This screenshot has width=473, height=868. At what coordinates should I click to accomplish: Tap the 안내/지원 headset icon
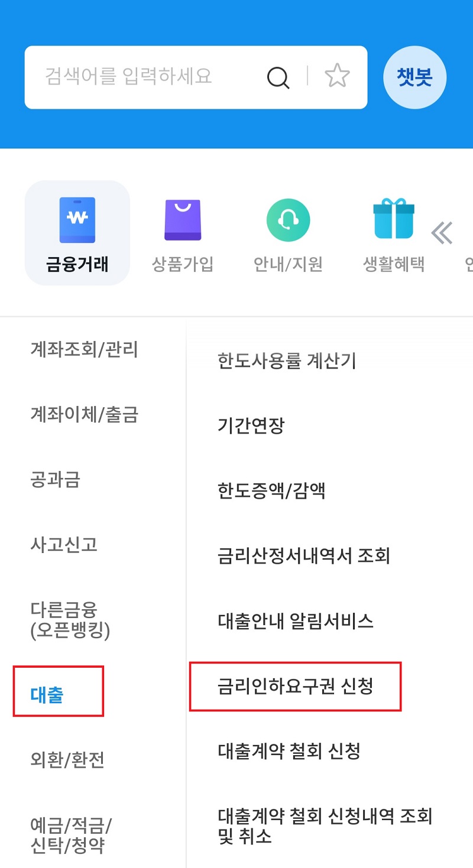point(288,220)
